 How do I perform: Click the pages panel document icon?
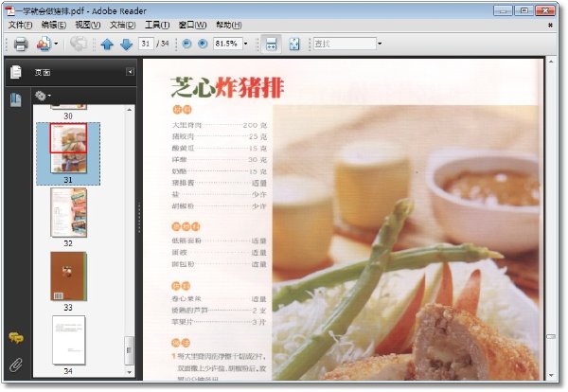click(16, 72)
